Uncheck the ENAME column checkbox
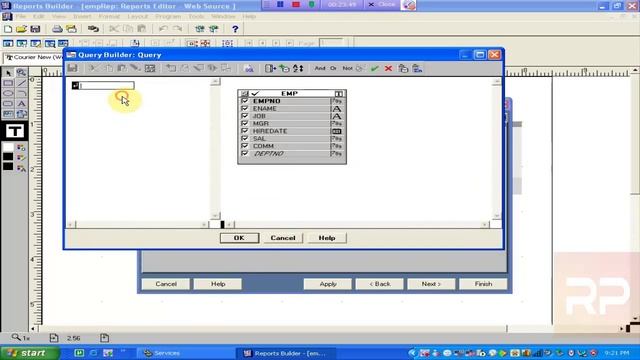 [x=245, y=109]
